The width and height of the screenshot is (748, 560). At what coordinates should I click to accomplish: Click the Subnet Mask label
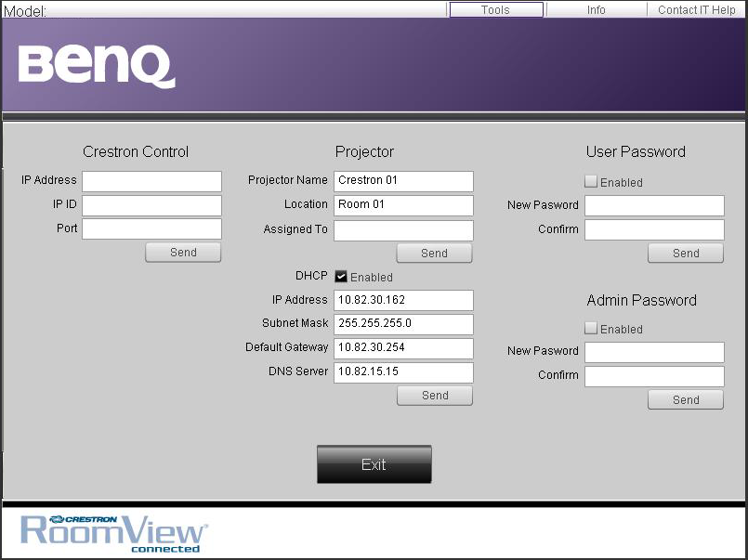pyautogui.click(x=295, y=323)
